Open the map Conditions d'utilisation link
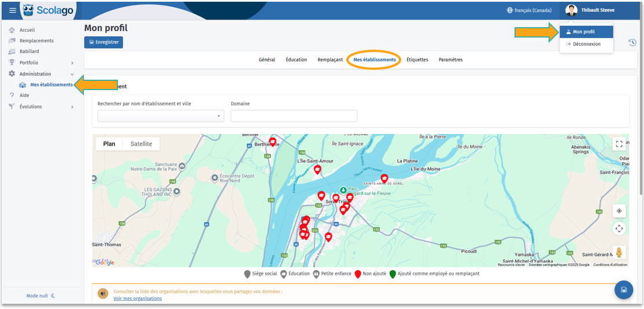 pyautogui.click(x=610, y=265)
